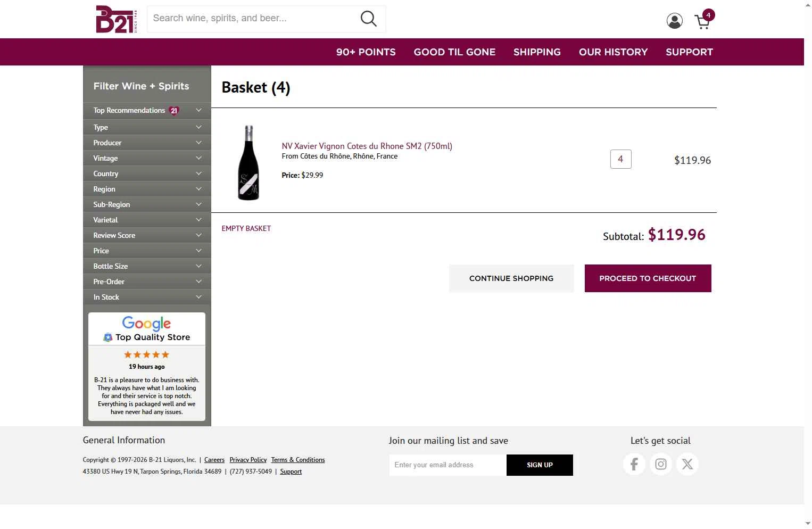Open the user account icon
This screenshot has width=812, height=529.
674,21
